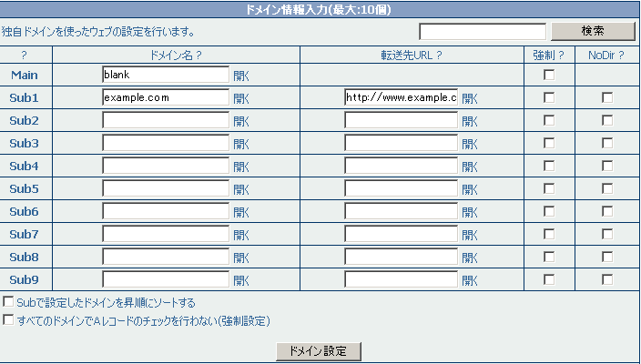Open the 開く link for Sub2 domain
This screenshot has height=364, width=641.
click(241, 121)
